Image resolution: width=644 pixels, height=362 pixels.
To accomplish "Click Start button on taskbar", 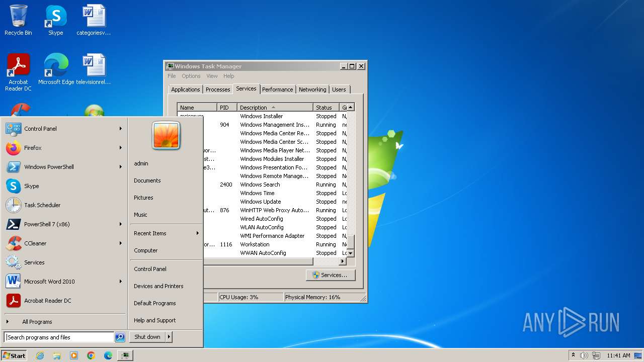I will click(14, 355).
